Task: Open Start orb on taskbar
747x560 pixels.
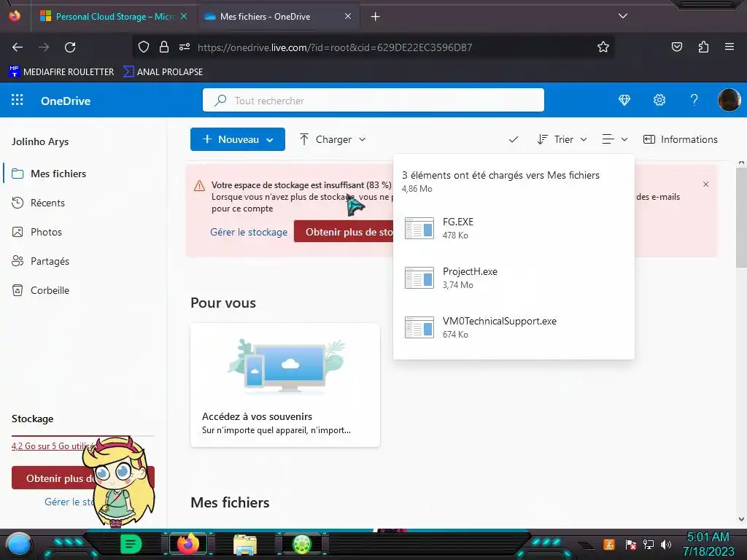Action: pos(19,544)
